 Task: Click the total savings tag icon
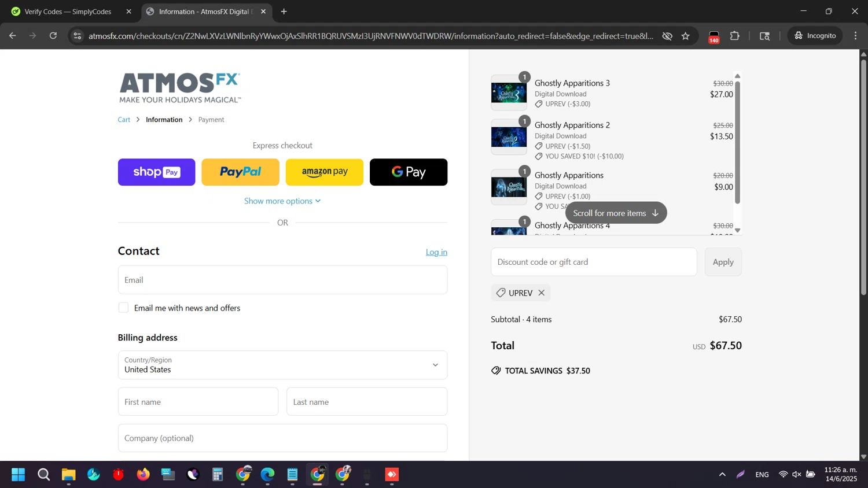tap(496, 371)
